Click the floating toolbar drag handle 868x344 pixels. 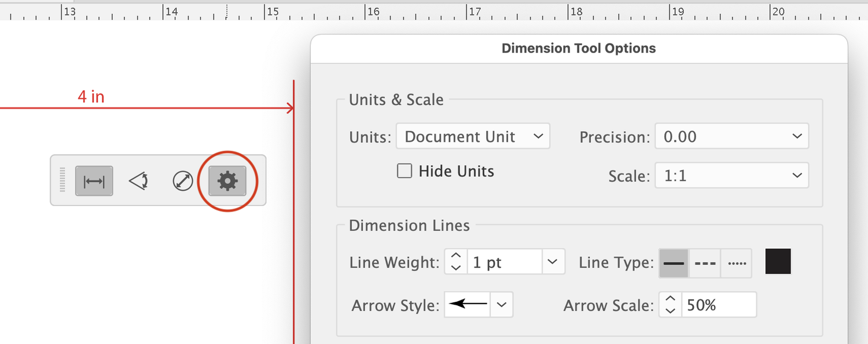coord(62,180)
